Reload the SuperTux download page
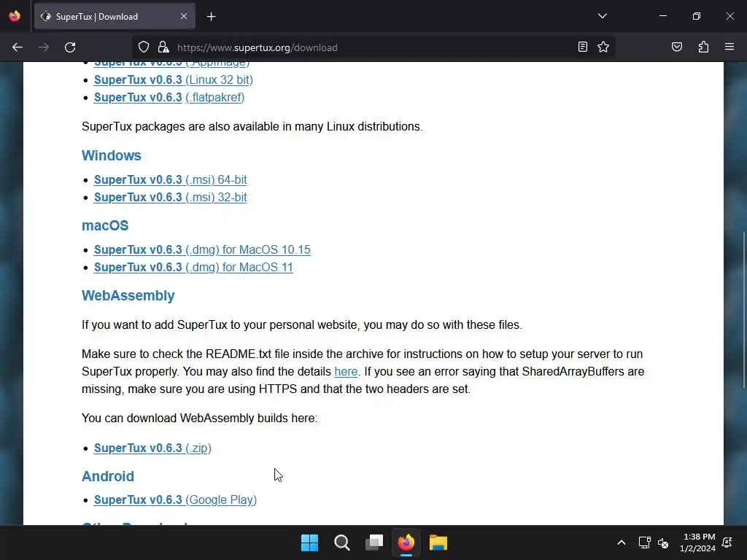Viewport: 747px width, 560px height. [70, 47]
